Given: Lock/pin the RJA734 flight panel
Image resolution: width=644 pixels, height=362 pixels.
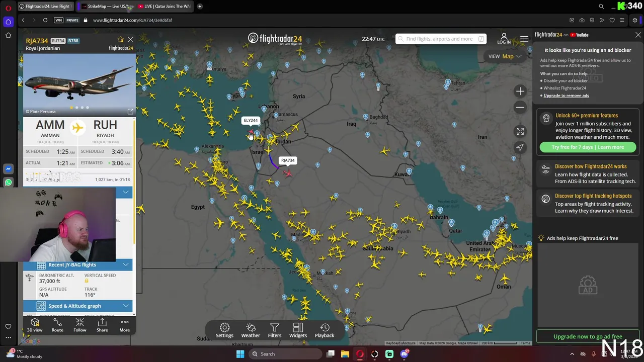Looking at the screenshot, I should [x=121, y=40].
